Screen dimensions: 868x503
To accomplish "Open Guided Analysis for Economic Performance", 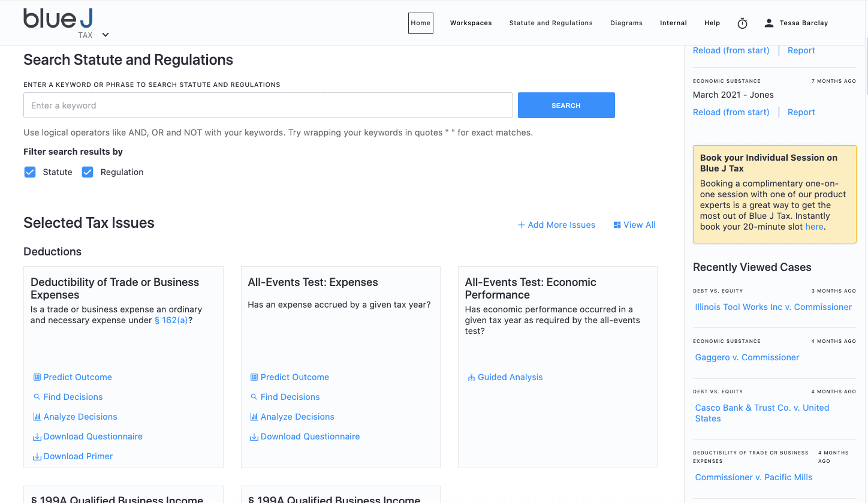I will tap(510, 377).
